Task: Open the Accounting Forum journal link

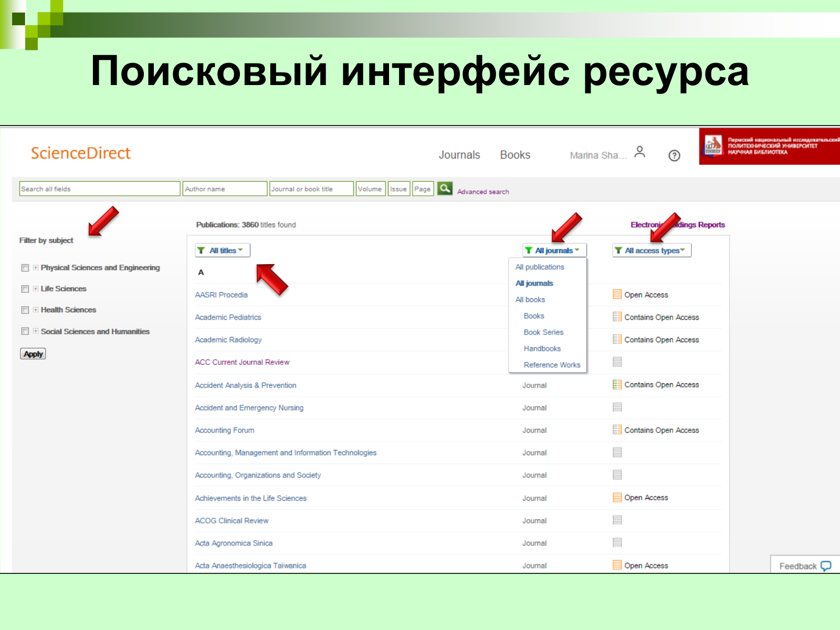Action: [224, 430]
